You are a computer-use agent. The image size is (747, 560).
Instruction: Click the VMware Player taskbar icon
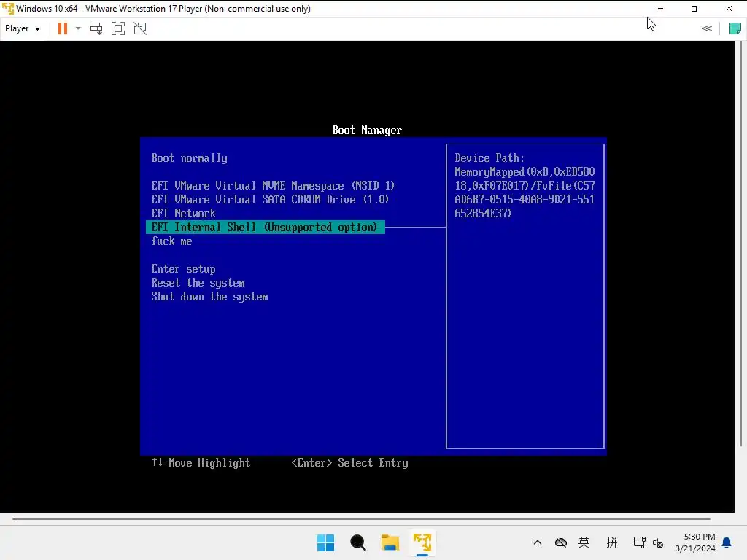(x=422, y=542)
